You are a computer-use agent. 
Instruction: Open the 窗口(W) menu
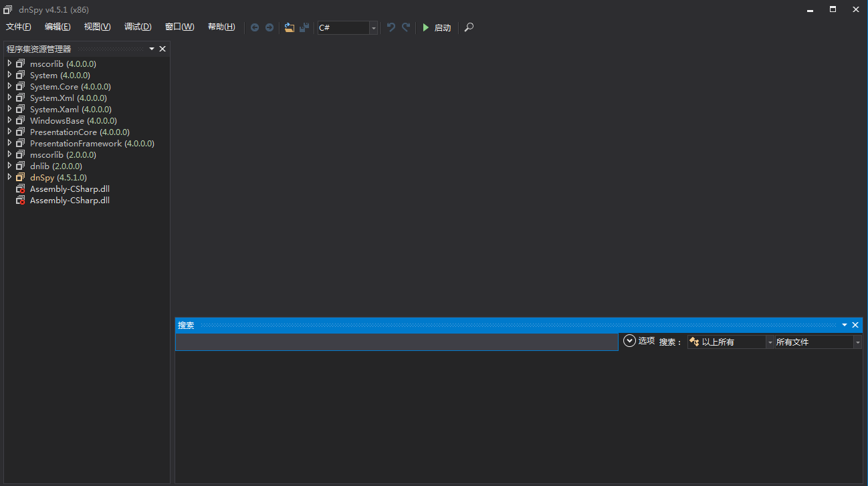coord(180,27)
